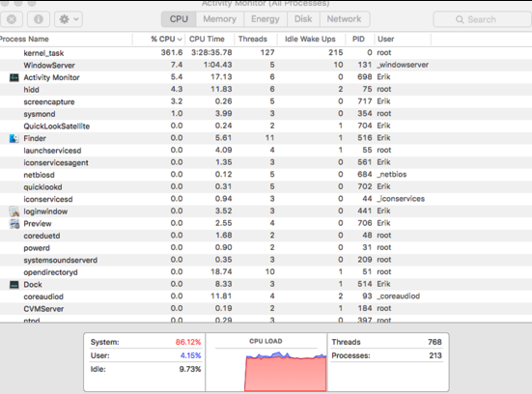Click the _windowserver user cell
Screen dimensions: 532x394
click(403, 65)
